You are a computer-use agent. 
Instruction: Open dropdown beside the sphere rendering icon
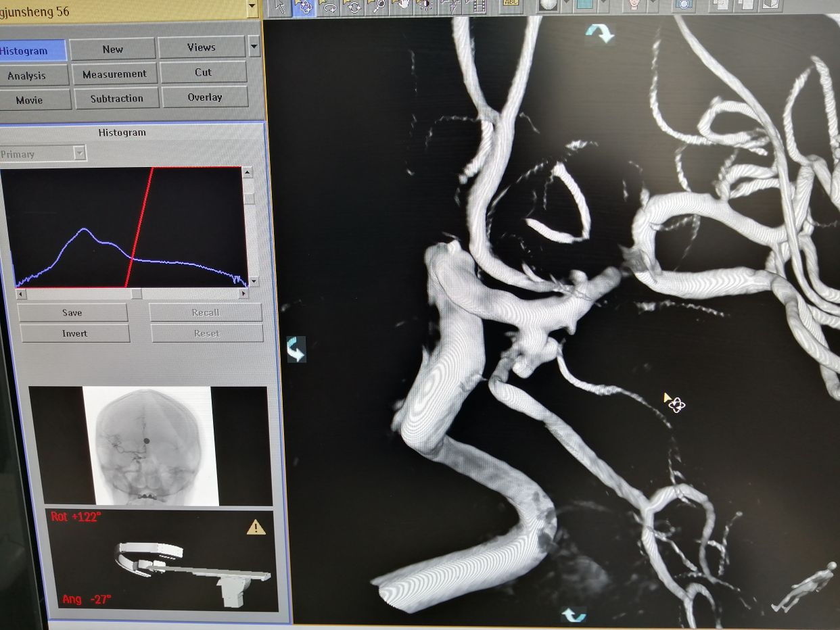pos(566,5)
